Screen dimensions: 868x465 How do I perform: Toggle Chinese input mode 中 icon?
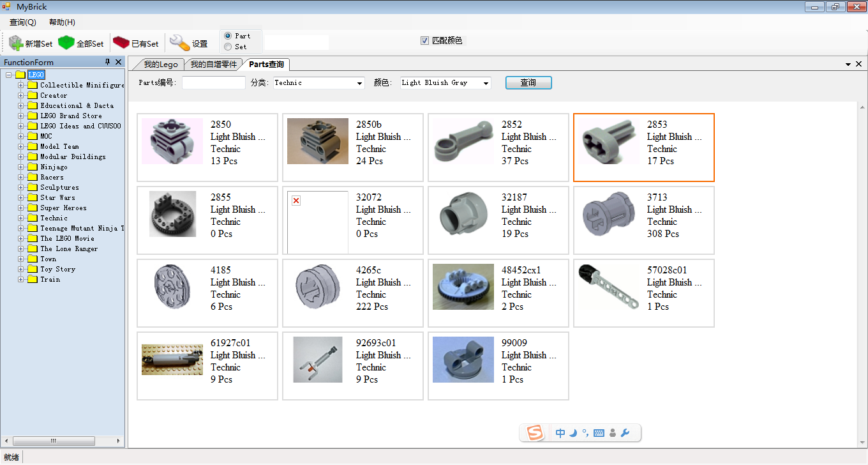click(560, 433)
